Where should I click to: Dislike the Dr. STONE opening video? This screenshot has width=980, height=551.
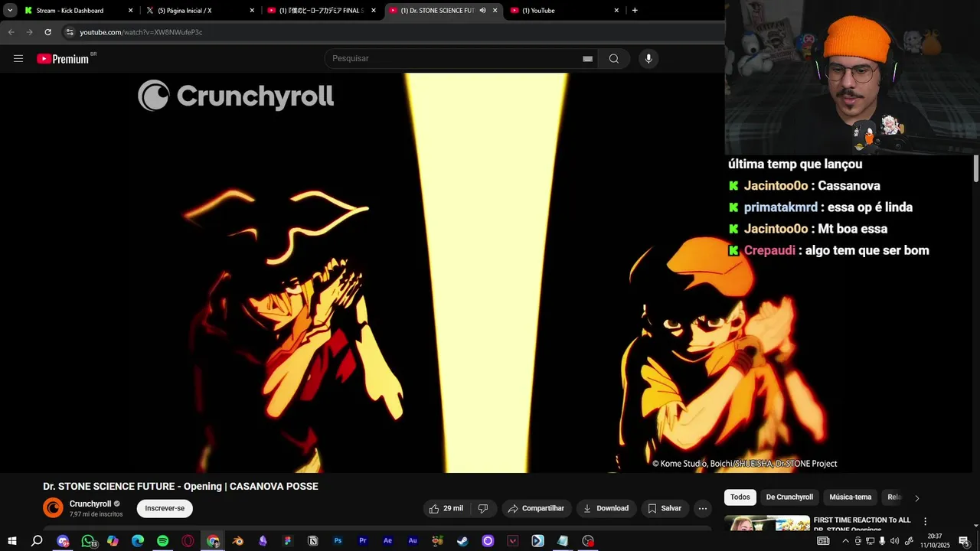tap(483, 508)
